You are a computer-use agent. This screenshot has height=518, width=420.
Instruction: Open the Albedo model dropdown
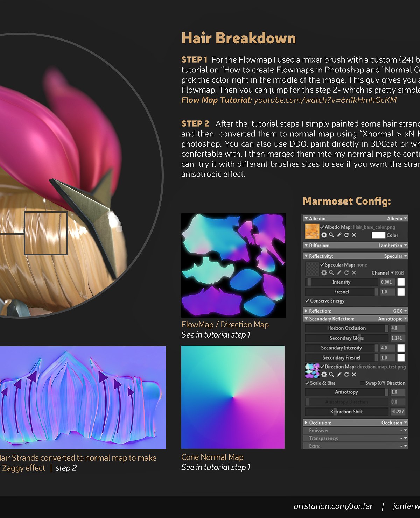397,218
